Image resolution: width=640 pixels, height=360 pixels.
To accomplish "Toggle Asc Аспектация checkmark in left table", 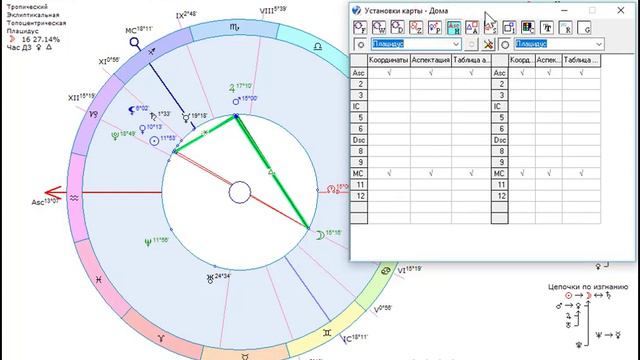I will (431, 73).
